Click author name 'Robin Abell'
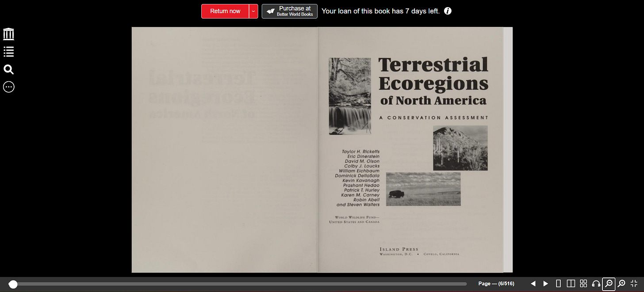The image size is (644, 292). click(x=366, y=200)
